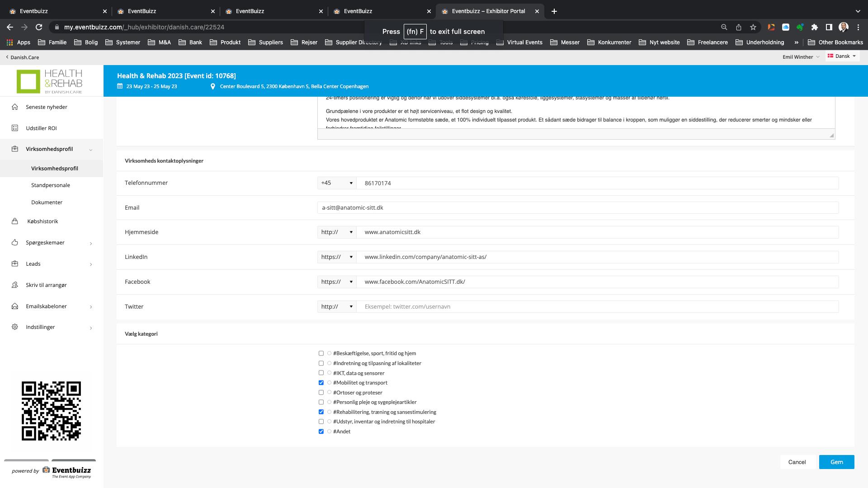Uncheck the #Andet category checkbox
Viewport: 868px width, 488px height.
(321, 432)
